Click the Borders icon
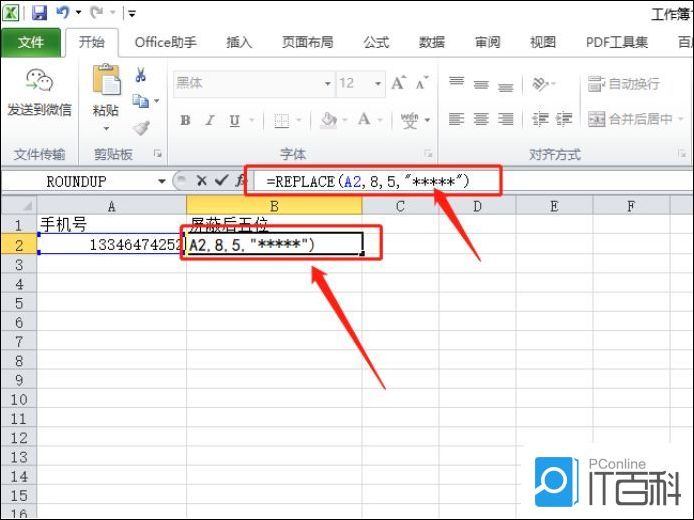Viewport: 694px width, 520px height. (281, 120)
